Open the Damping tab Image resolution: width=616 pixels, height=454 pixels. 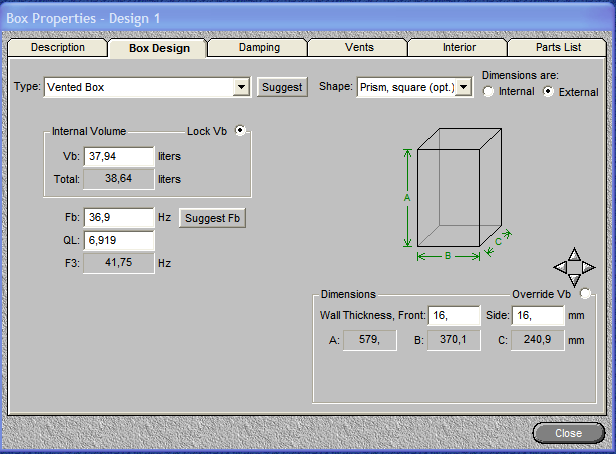(x=259, y=48)
